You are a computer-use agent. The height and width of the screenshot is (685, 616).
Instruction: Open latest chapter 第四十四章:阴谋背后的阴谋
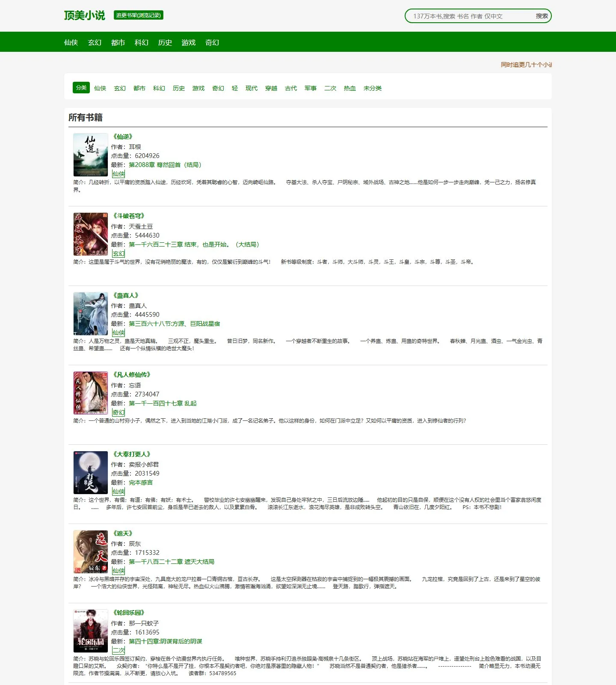(x=166, y=641)
